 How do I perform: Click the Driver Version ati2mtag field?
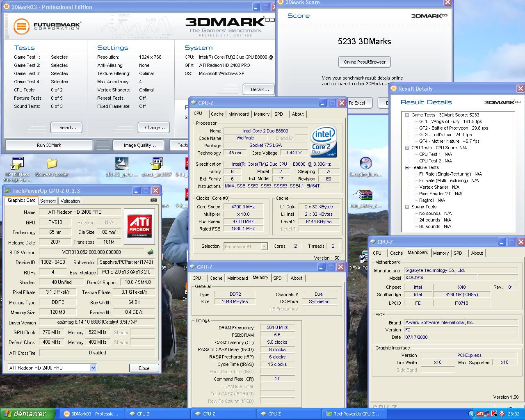pyautogui.click(x=97, y=322)
